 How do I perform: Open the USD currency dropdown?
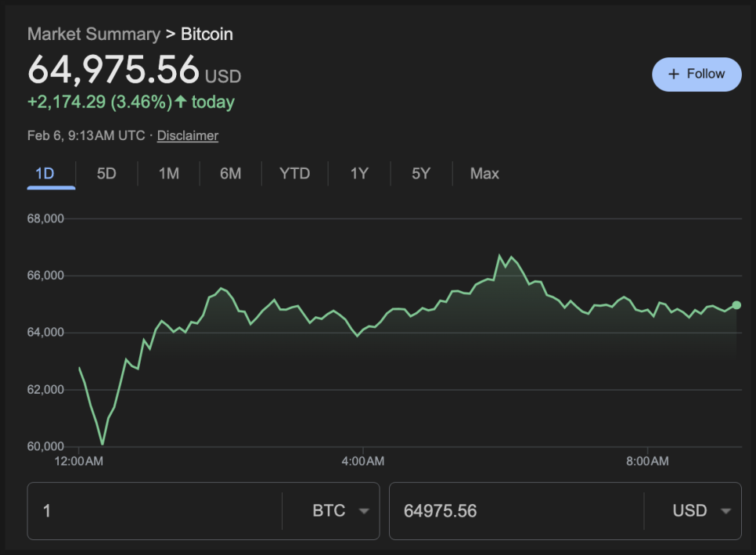tap(702, 511)
